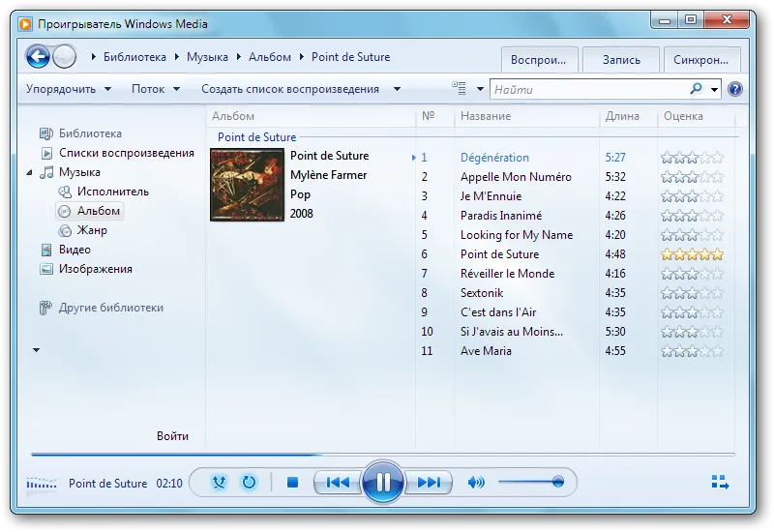Screen dimensions: 774x532
Task: Select Исполнитель under Музыка
Action: coord(104,192)
